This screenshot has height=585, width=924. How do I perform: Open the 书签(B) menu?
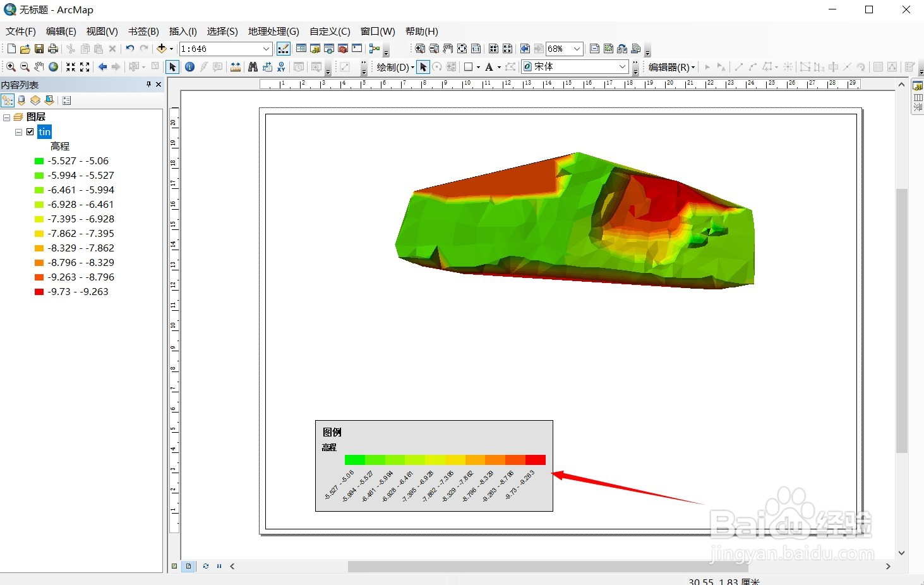143,31
